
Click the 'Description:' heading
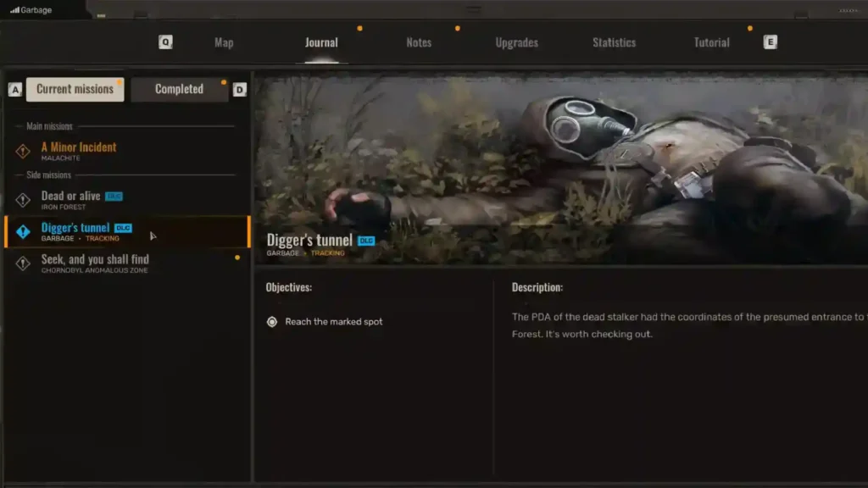[537, 287]
